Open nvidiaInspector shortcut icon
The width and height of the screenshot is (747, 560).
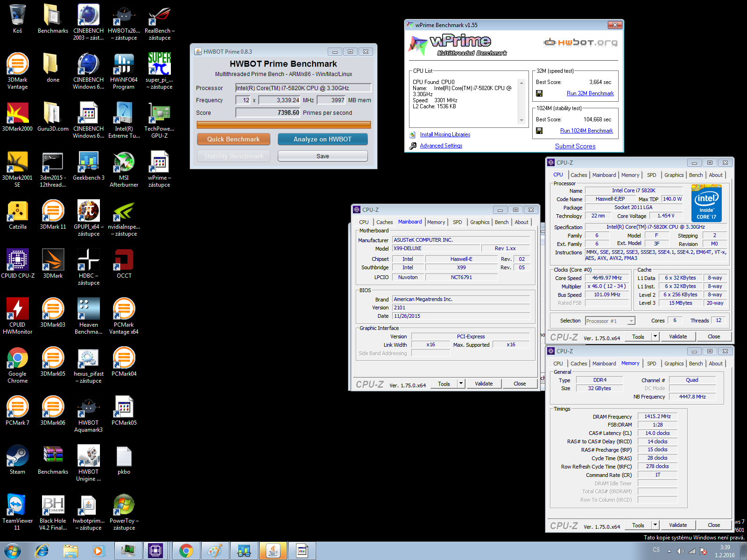[x=124, y=218]
